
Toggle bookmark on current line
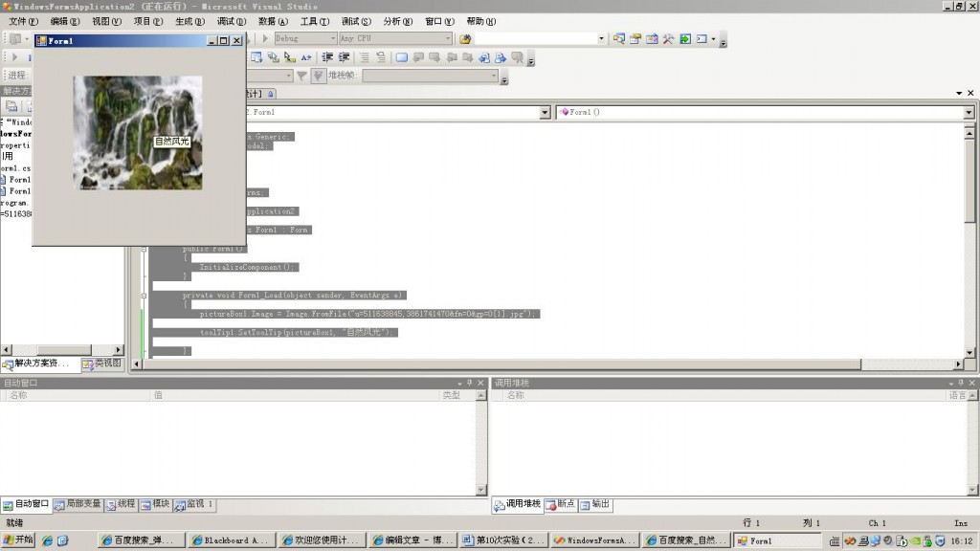click(x=402, y=57)
